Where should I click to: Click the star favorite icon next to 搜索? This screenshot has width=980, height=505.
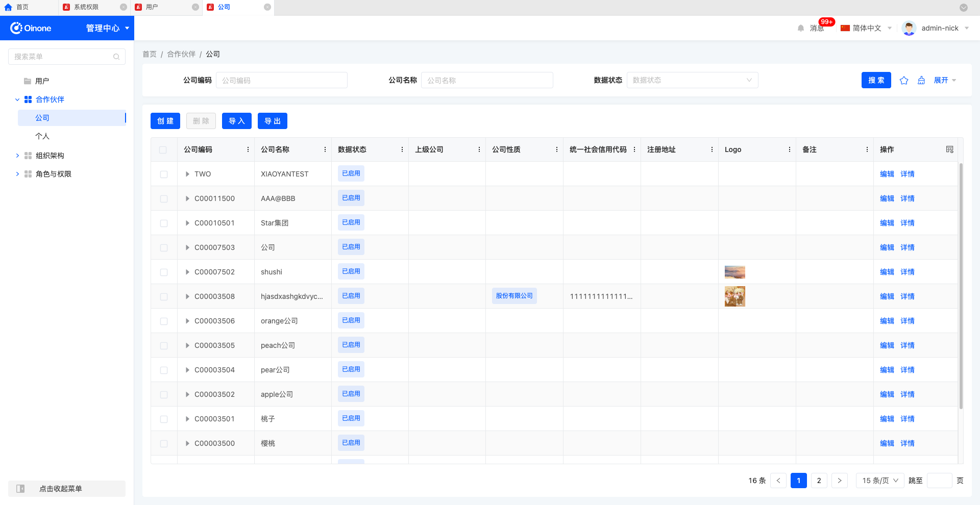pyautogui.click(x=904, y=80)
